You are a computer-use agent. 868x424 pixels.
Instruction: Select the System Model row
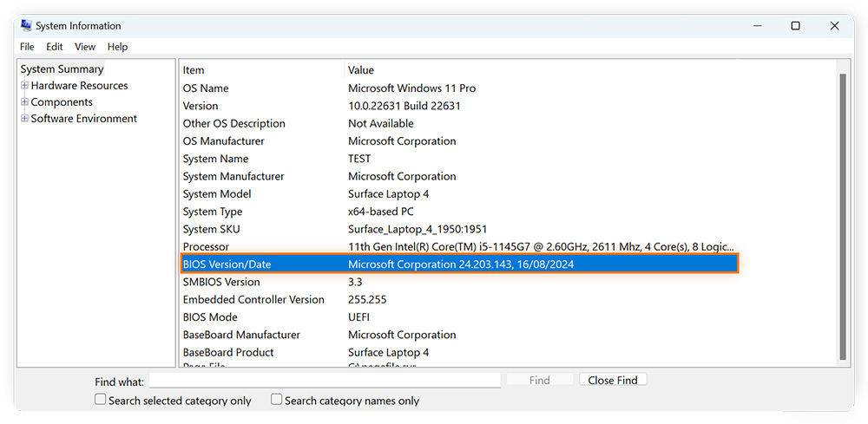pos(459,194)
